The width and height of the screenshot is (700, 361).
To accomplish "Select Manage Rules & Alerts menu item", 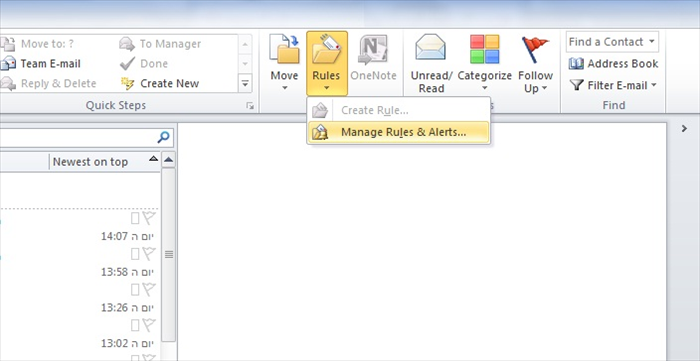I will (398, 132).
